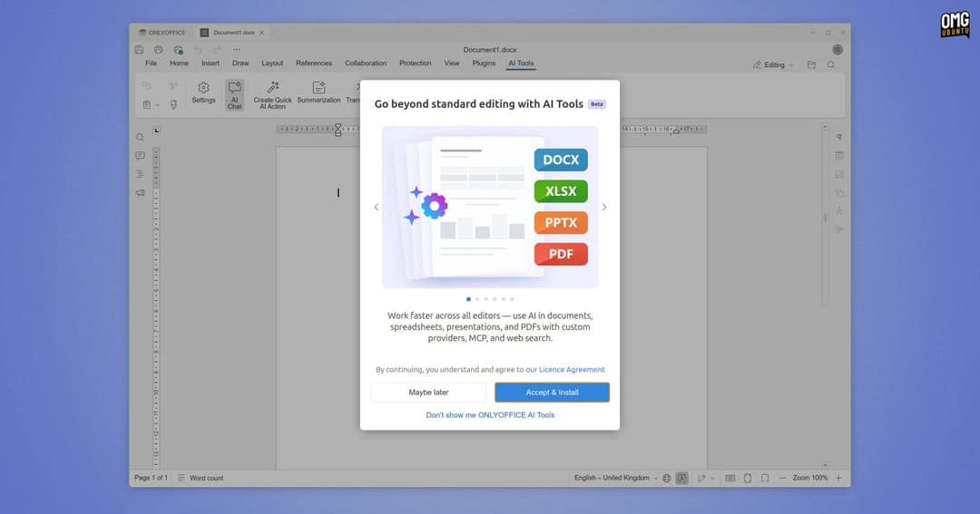Go to previous slide with left chevron

coord(377,208)
